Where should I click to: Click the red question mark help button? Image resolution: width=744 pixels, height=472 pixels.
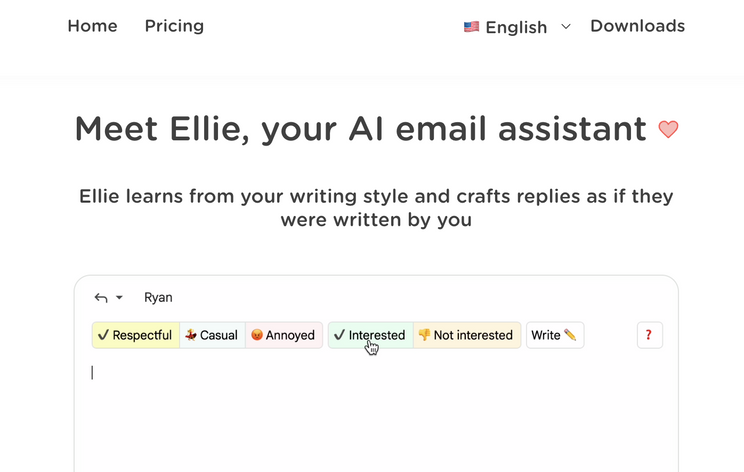(x=649, y=335)
